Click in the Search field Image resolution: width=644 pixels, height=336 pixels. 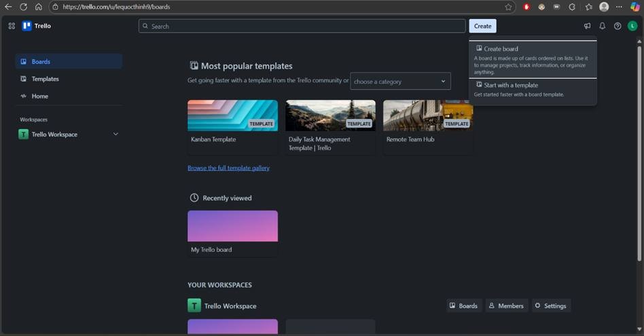302,26
